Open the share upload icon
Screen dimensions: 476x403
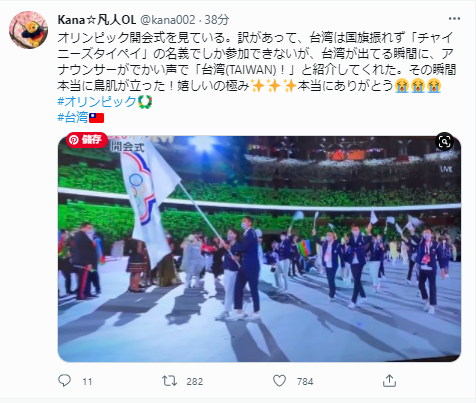(x=389, y=380)
